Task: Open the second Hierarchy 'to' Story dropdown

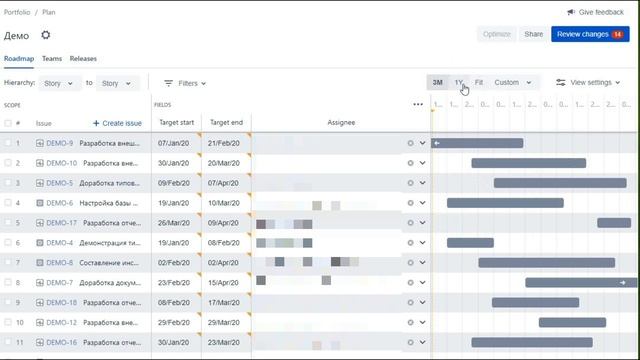Action: pyautogui.click(x=117, y=83)
